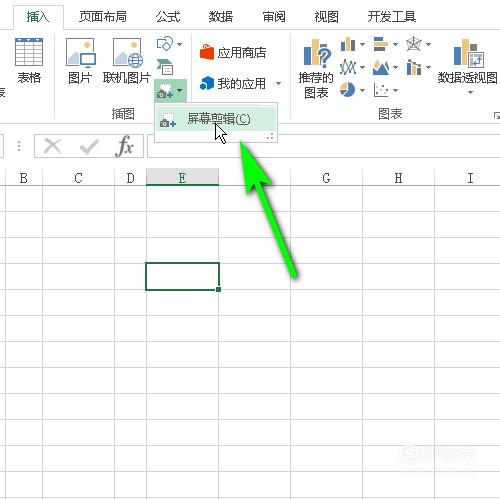
Task: Expand scatter chart dropdown arrow
Action: (395, 90)
